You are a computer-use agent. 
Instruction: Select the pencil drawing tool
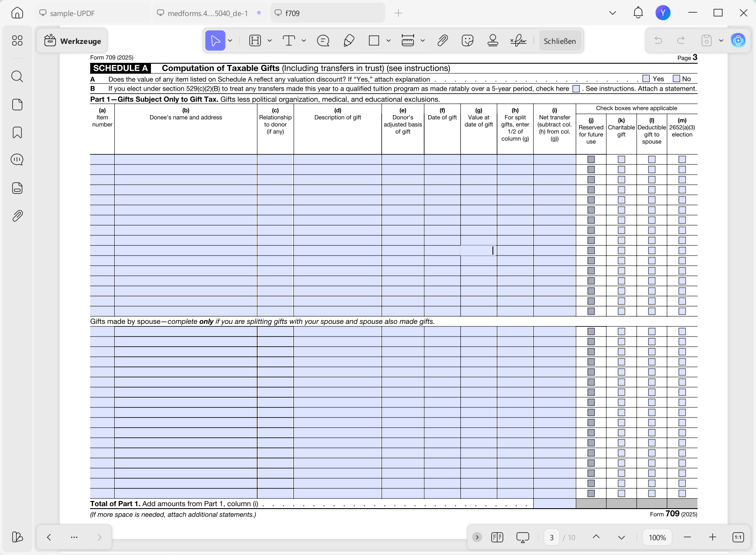click(x=349, y=40)
